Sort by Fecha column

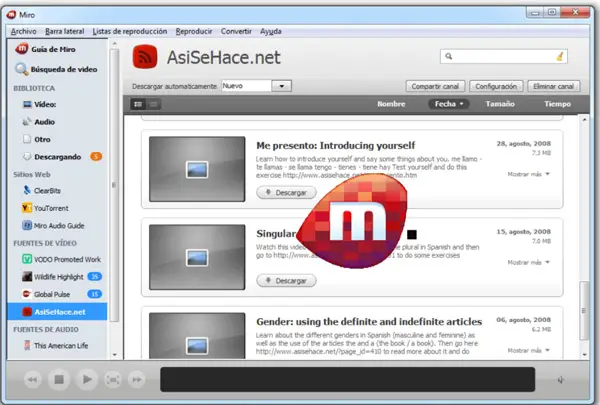tap(448, 104)
